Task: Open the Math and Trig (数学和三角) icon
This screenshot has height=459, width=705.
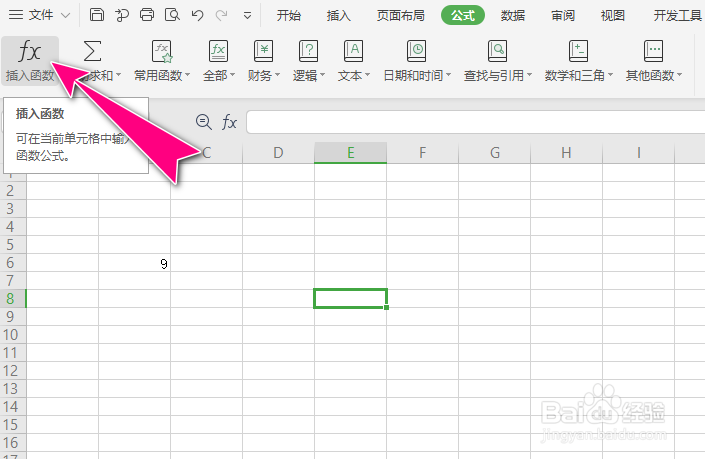Action: pos(578,51)
